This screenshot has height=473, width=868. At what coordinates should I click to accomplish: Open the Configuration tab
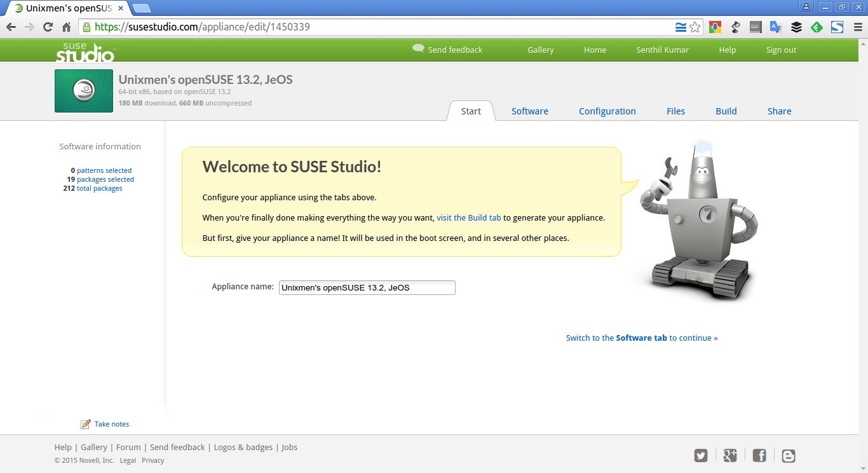click(607, 111)
